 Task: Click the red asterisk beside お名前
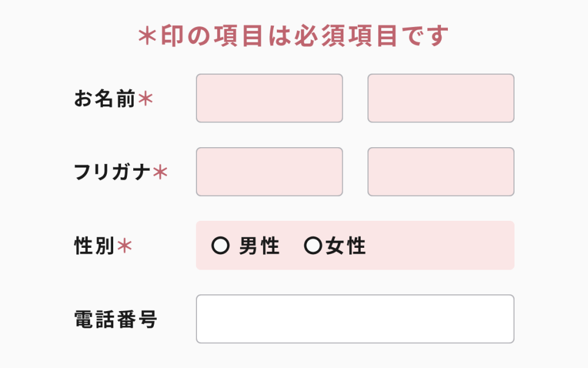146,99
